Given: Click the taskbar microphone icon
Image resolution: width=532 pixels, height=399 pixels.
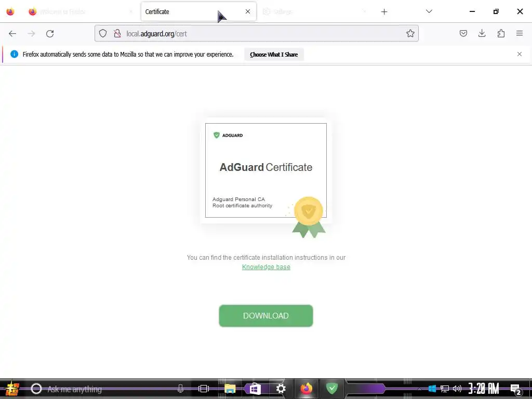Looking at the screenshot, I should tap(180, 389).
